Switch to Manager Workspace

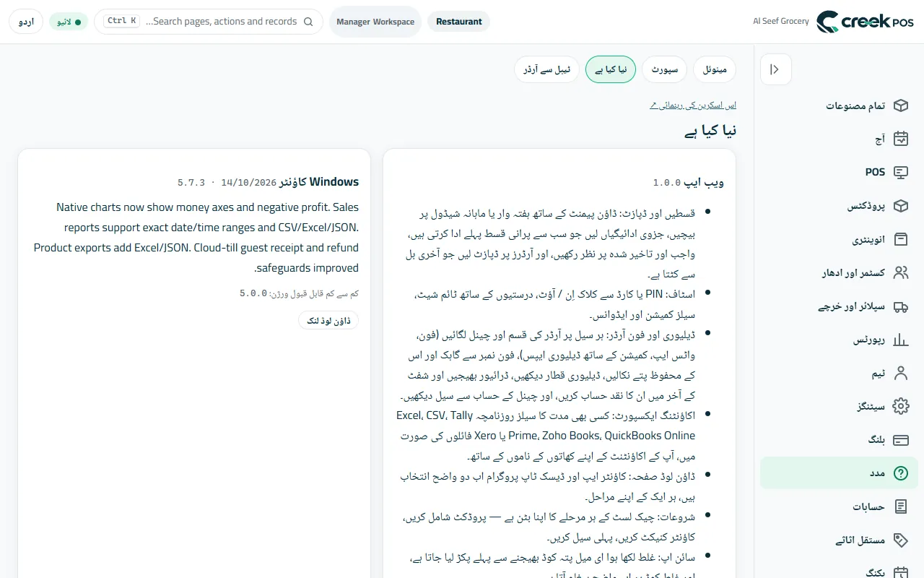point(375,22)
